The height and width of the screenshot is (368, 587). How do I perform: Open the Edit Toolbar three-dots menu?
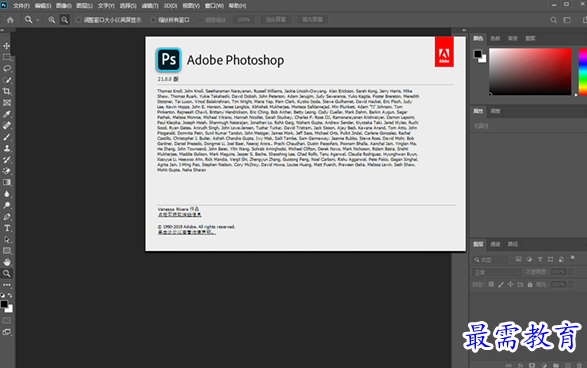click(7, 285)
